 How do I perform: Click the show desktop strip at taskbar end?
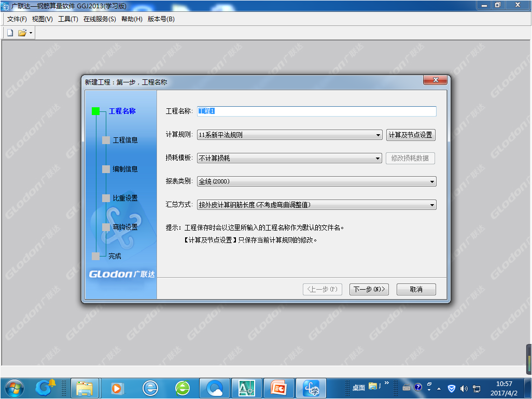point(528,389)
